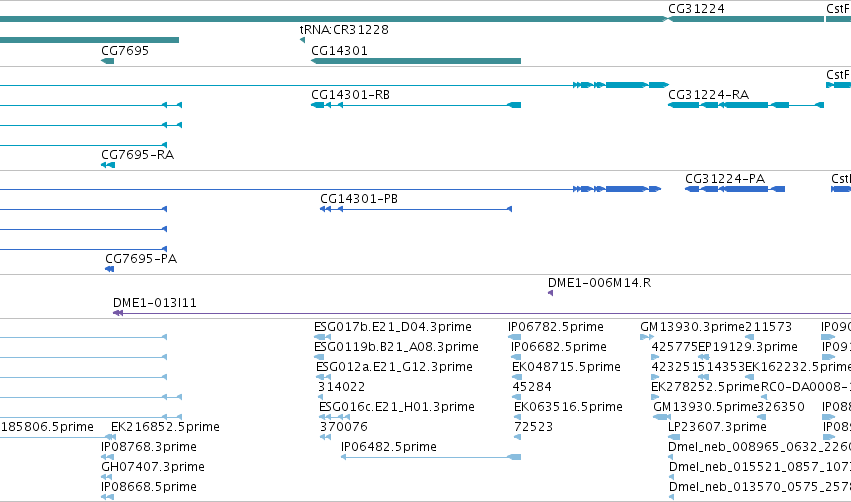
Task: Select the DME1-013I11 label
Action: pyautogui.click(x=155, y=303)
